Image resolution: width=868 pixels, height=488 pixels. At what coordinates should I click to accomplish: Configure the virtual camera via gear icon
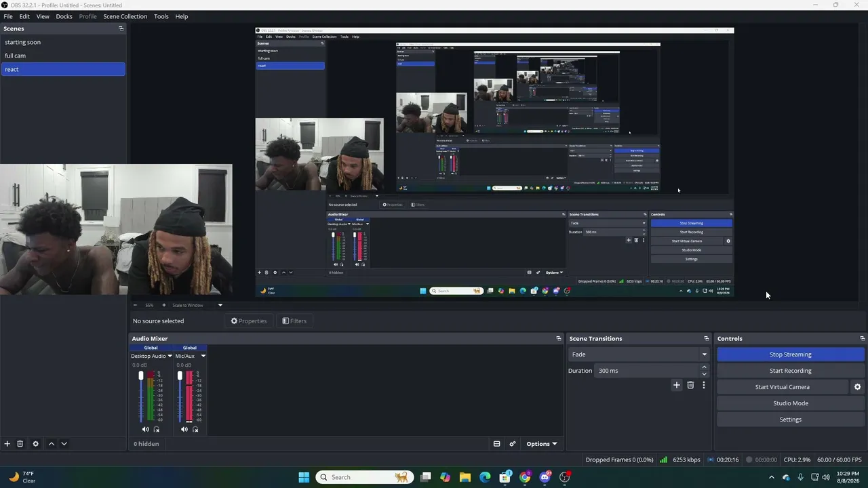click(857, 387)
